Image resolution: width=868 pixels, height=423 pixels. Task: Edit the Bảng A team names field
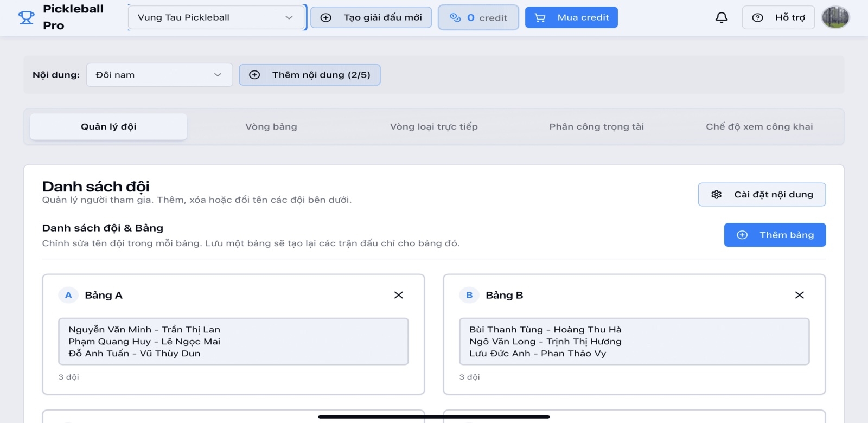233,342
